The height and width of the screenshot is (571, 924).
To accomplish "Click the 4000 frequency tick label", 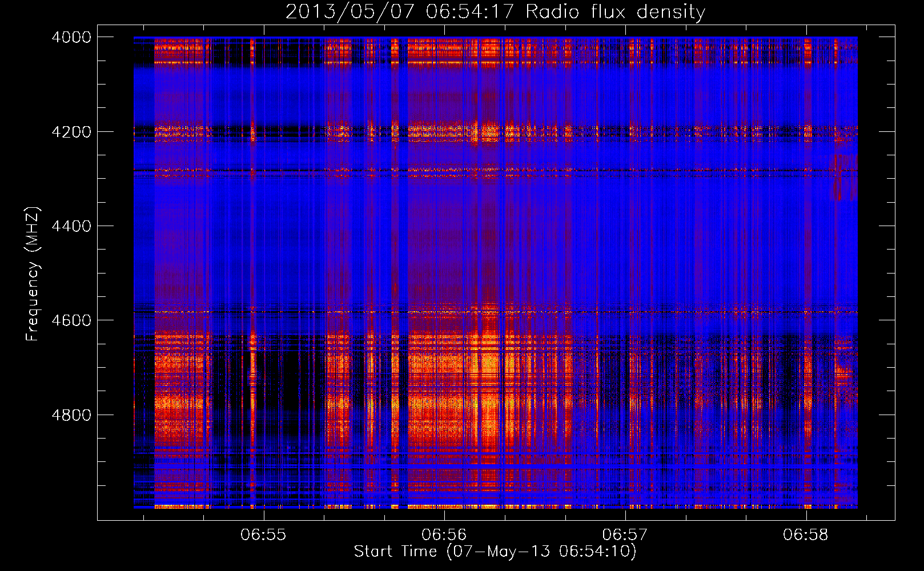I will click(x=71, y=37).
